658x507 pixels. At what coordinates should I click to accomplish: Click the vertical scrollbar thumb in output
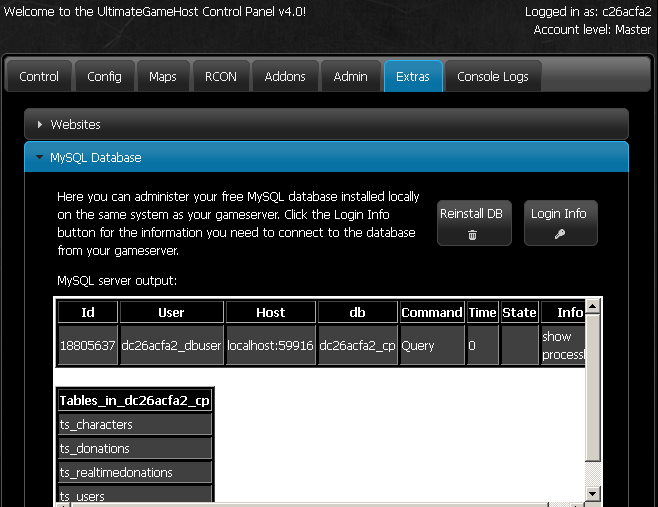593,387
